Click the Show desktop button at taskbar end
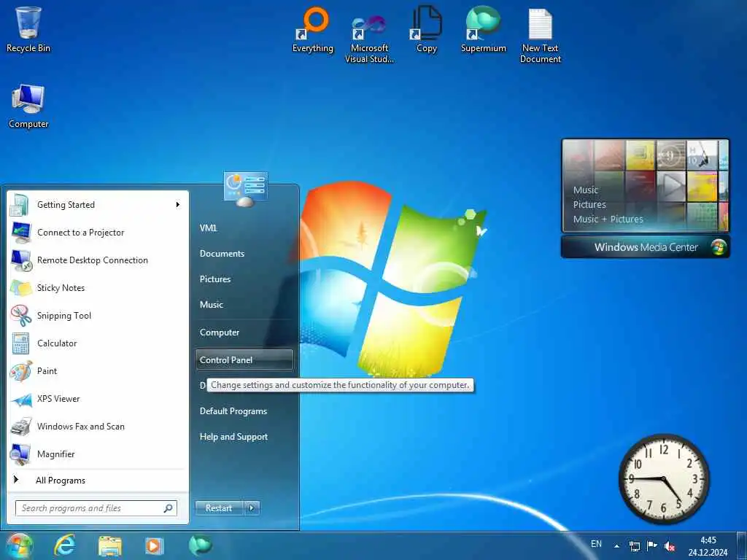 coord(742,545)
